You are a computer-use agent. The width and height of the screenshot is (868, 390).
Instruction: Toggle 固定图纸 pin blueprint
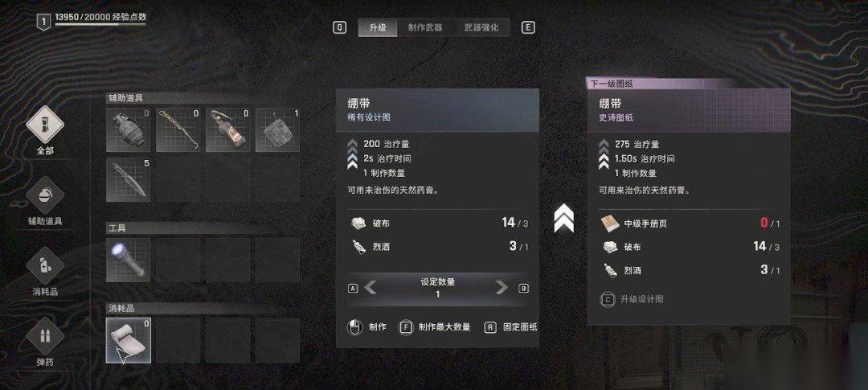pos(510,327)
